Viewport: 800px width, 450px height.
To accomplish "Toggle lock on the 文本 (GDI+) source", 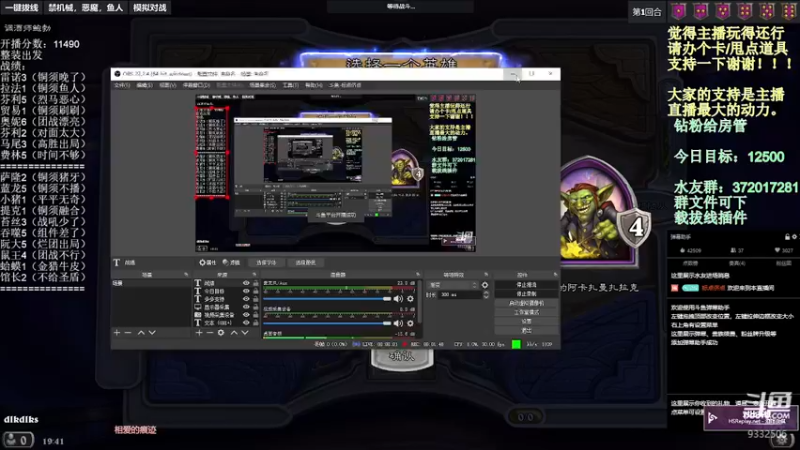I will (256, 323).
